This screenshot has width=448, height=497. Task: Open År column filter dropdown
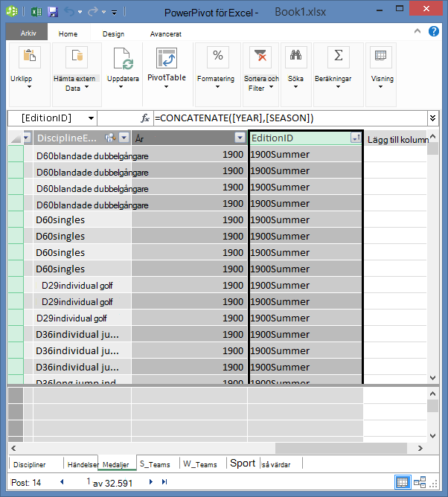240,138
